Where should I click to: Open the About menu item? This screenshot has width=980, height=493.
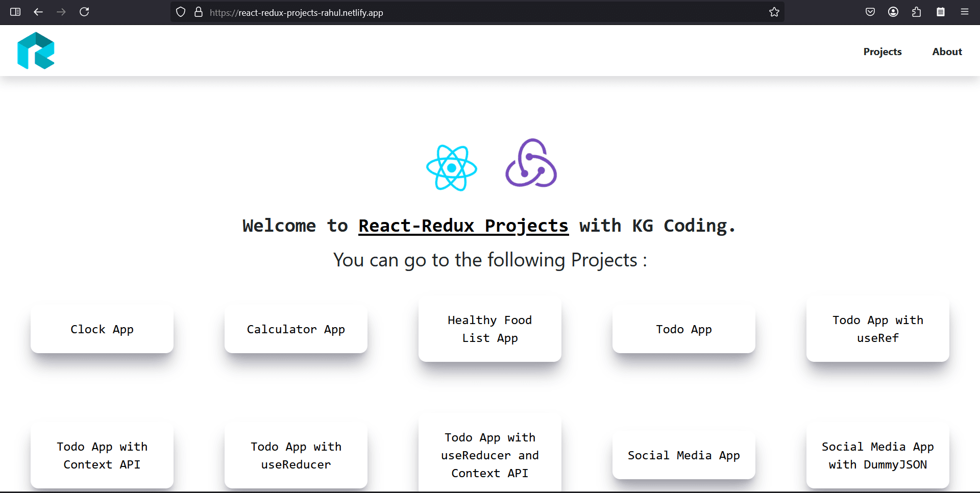click(947, 51)
